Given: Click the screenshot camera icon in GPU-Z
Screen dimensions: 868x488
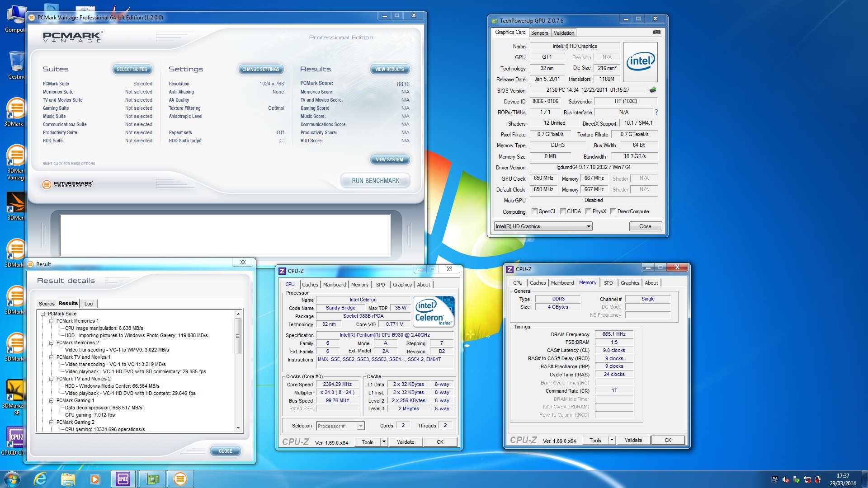Looking at the screenshot, I should (x=657, y=32).
